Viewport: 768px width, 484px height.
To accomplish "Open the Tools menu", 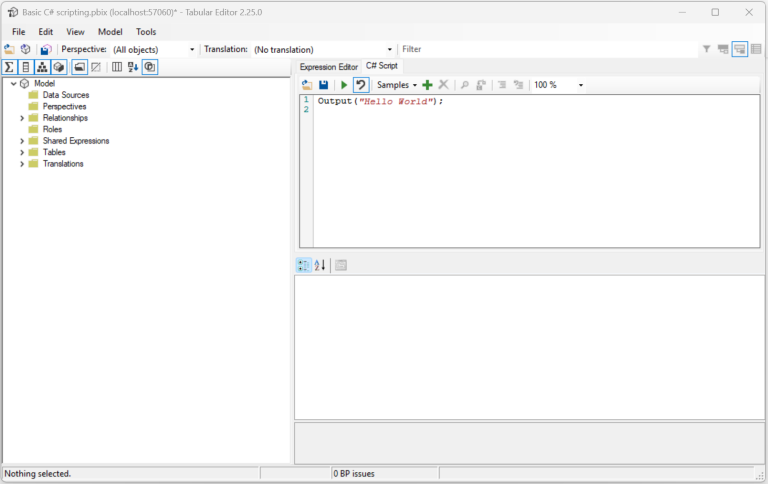I will click(146, 32).
